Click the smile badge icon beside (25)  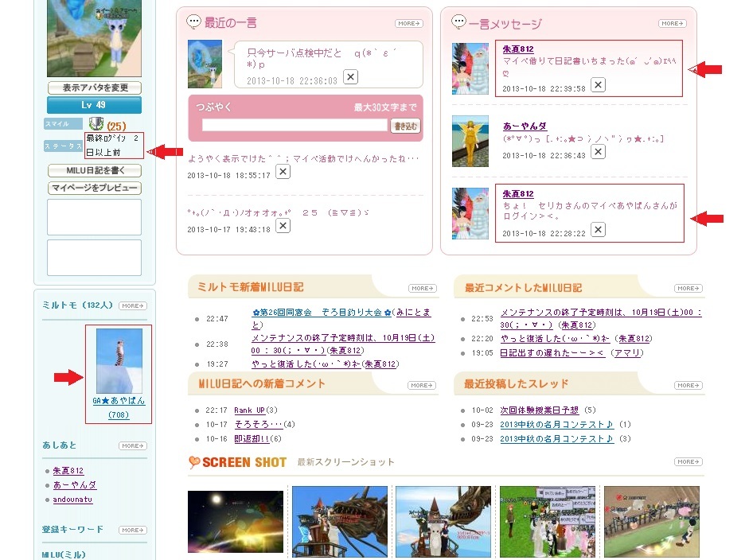click(x=96, y=124)
